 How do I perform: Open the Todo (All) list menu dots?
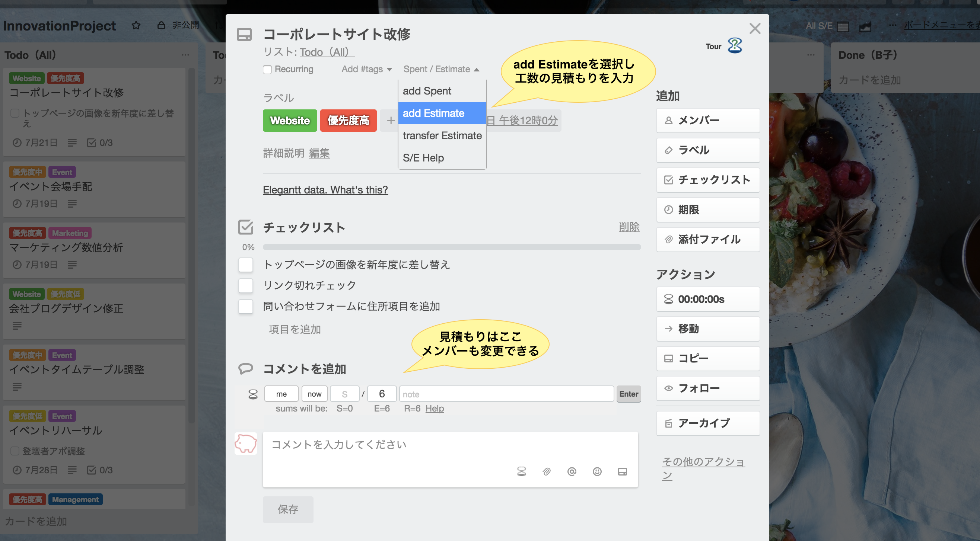tap(185, 55)
